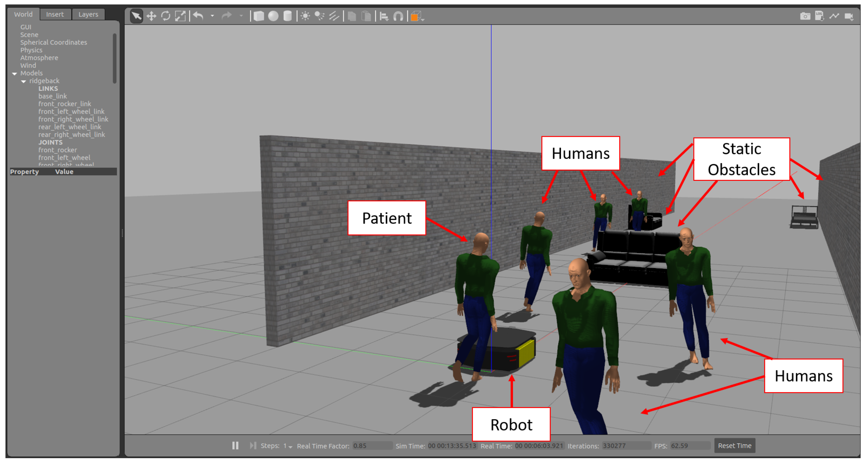Collapse the Models tree node
Screen dimensions: 868x466
coord(14,73)
